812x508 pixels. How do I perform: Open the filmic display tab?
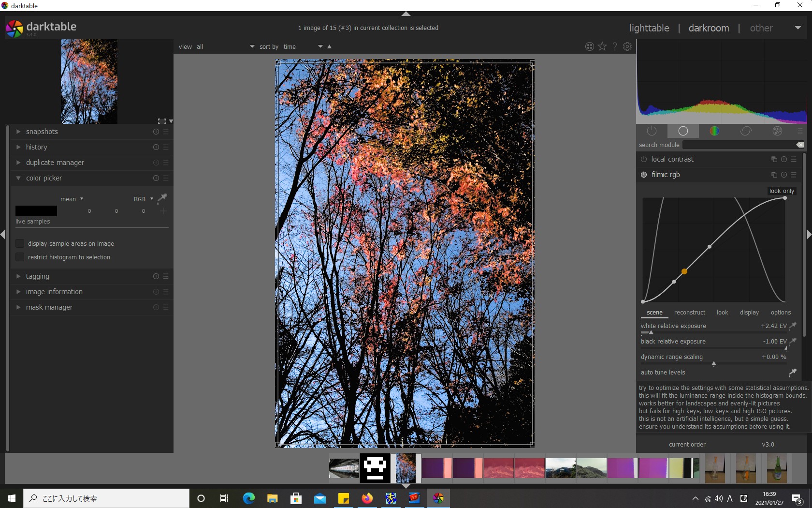pos(749,313)
